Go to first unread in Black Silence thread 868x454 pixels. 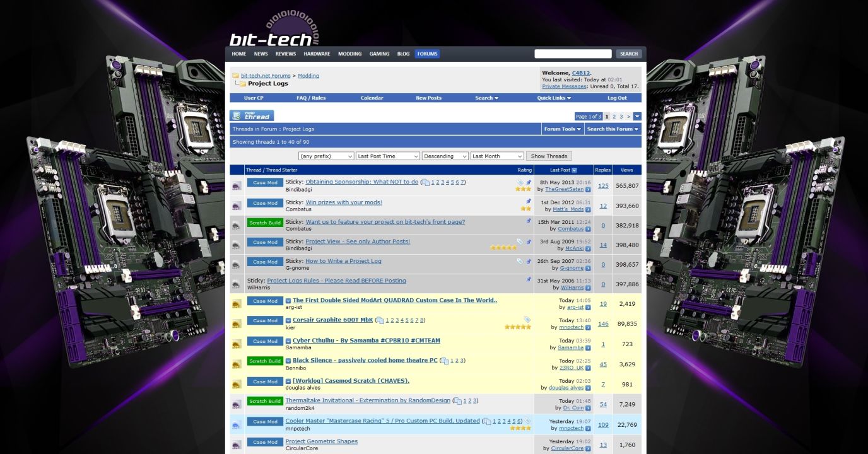(288, 361)
